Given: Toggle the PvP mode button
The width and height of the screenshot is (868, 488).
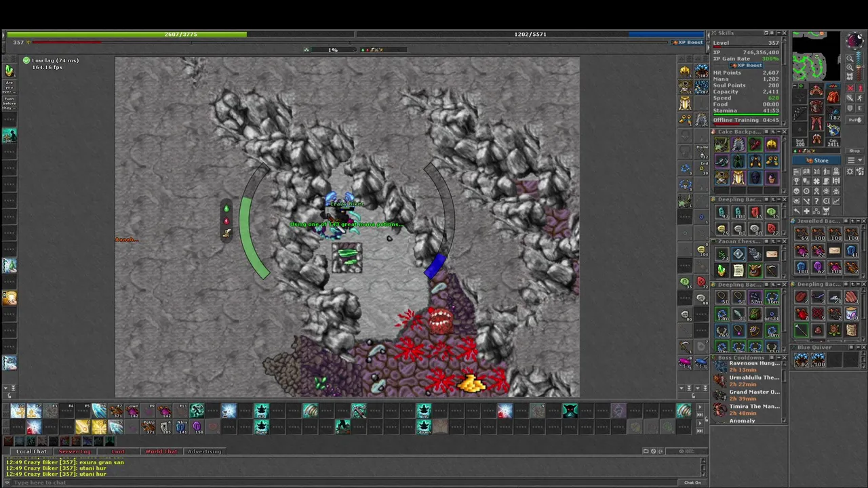Looking at the screenshot, I should 855,119.
